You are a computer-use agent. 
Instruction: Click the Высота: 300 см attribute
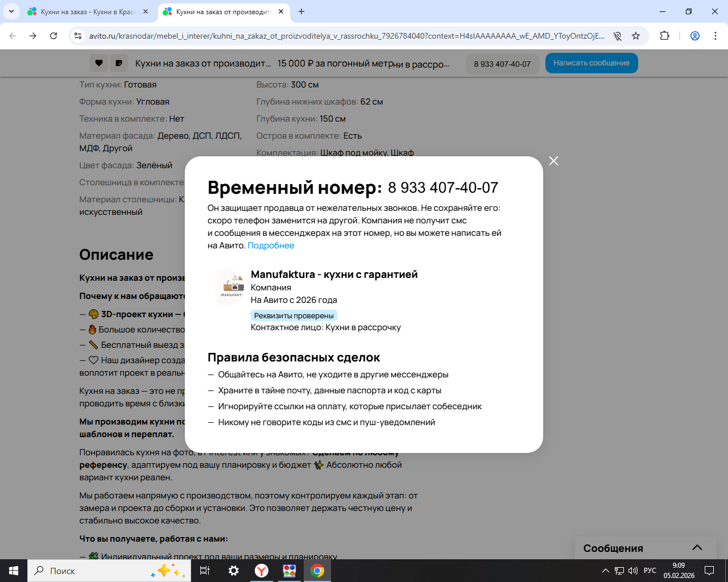coord(287,85)
